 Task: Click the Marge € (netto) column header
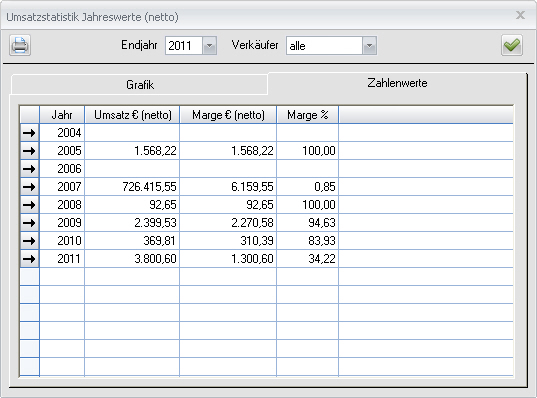coord(228,115)
